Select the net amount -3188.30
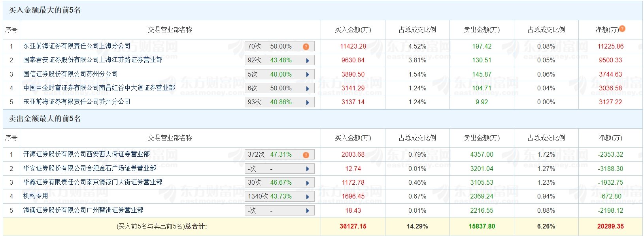Image resolution: width=644 pixels, height=236 pixels. pyautogui.click(x=610, y=169)
